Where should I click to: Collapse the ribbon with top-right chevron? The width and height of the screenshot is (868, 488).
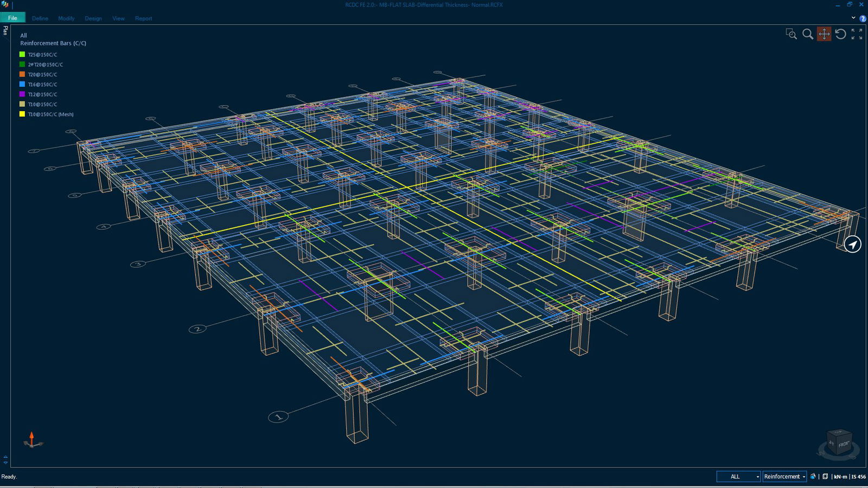click(x=853, y=18)
